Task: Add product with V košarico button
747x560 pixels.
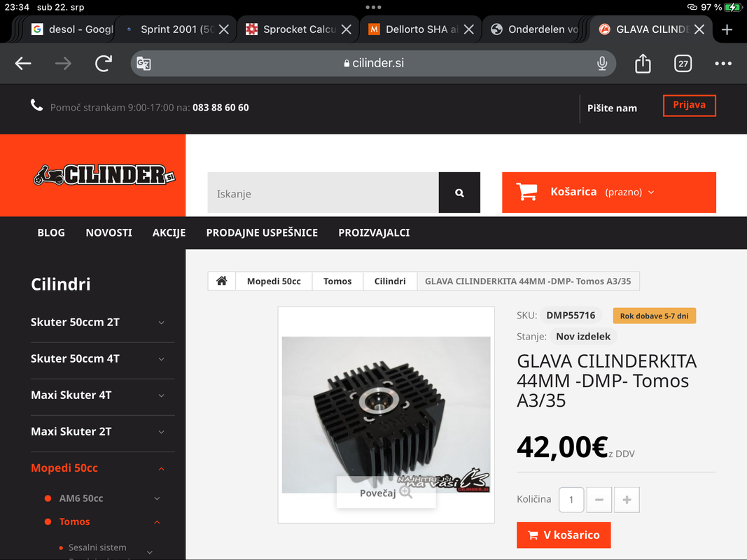Action: 564,535
